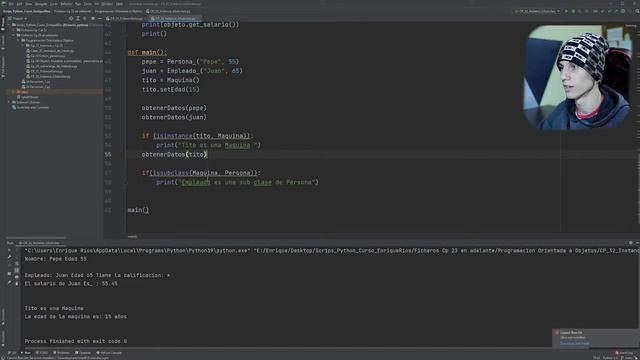This screenshot has height=360, width=640.
Task: Click the code line 'obtenerDatos(tito)'
Action: 175,154
